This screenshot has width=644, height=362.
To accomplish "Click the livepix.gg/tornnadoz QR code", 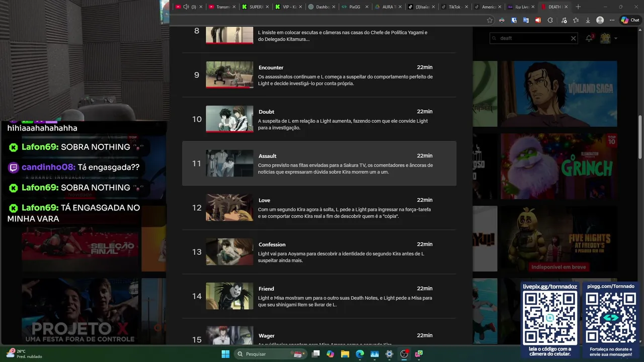I will (x=550, y=318).
